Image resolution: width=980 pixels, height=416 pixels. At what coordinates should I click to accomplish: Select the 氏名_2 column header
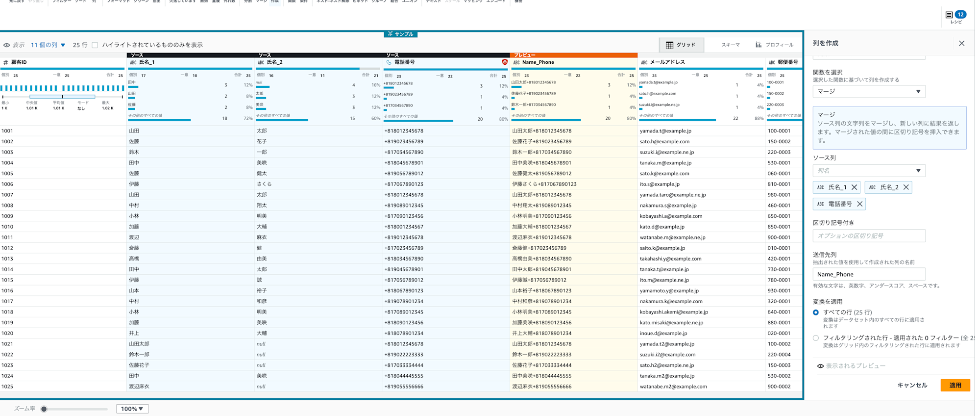click(318, 62)
